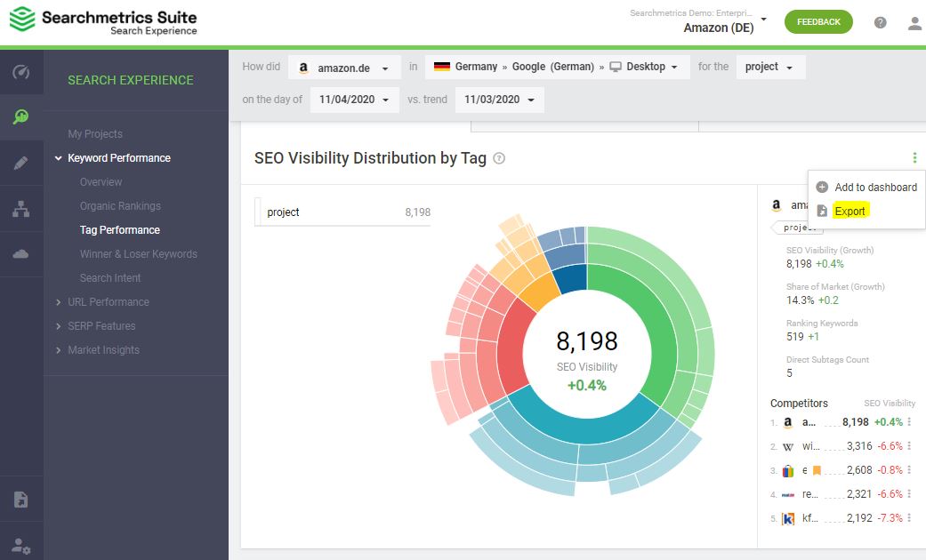Open the Germany Google Desktop search engine dropdown
The height and width of the screenshot is (560, 926).
[558, 67]
